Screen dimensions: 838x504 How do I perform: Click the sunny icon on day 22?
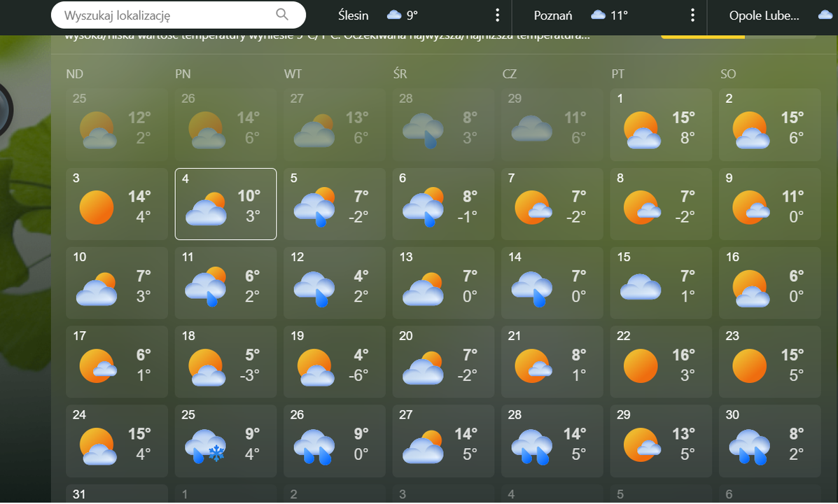[x=641, y=366]
